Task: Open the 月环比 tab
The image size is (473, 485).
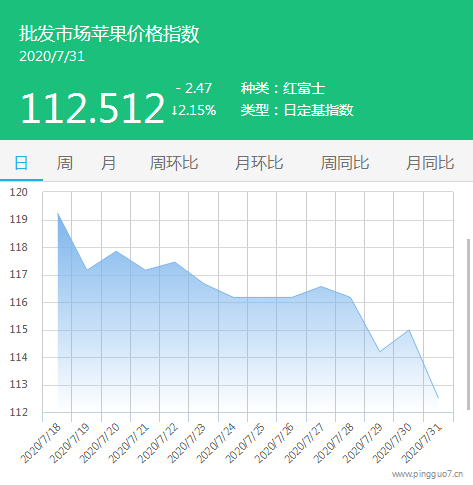Action: (259, 163)
